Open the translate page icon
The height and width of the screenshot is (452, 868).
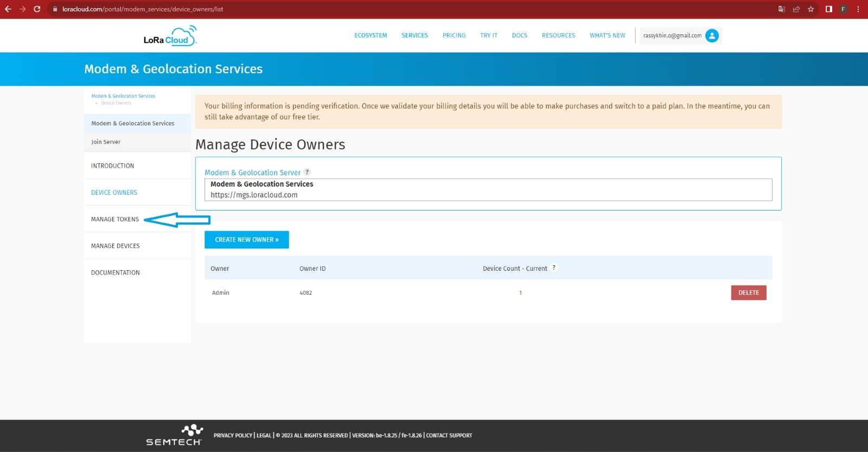point(782,9)
